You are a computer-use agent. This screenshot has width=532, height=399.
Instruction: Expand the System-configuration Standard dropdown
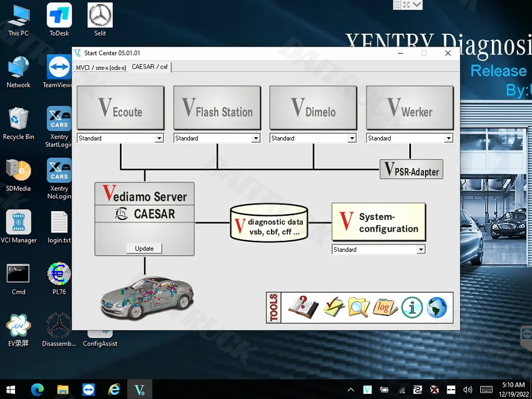coord(421,250)
